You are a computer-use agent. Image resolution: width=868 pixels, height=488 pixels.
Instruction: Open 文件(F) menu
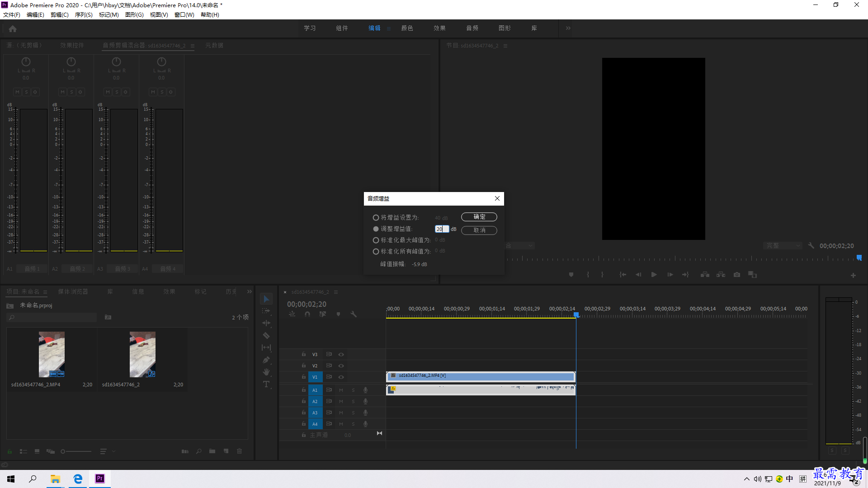coord(12,15)
